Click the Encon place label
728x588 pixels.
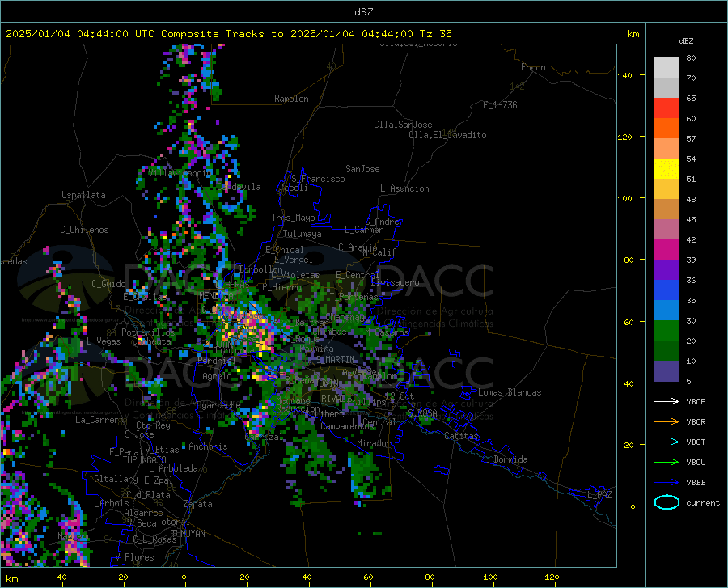[x=533, y=67]
